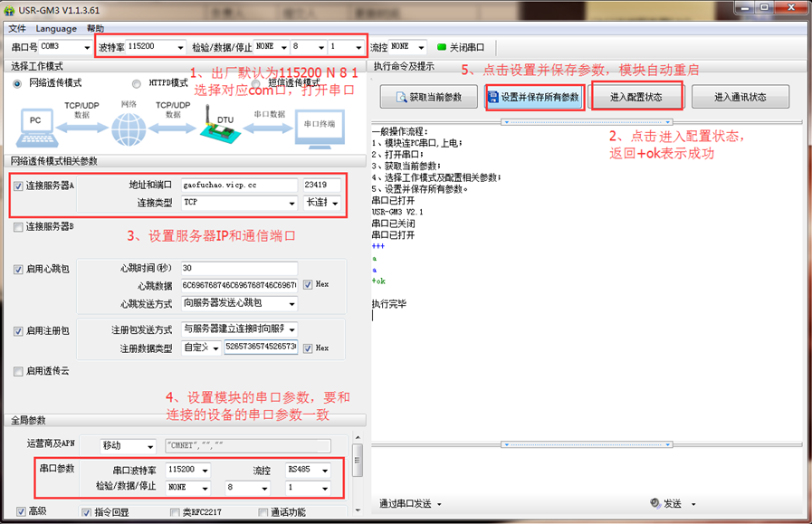Image resolution: width=812 pixels, height=524 pixels.
Task: Select the HTTPD模式 radio button
Action: [x=136, y=84]
